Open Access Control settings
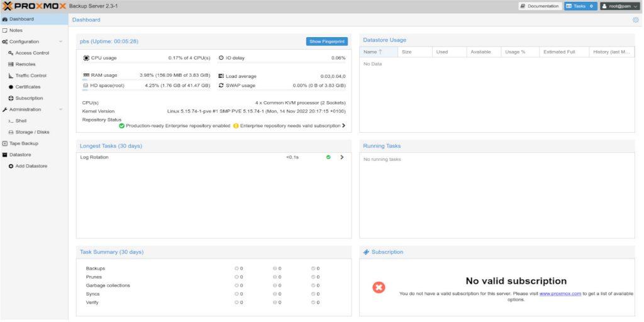The width and height of the screenshot is (644, 322). point(31,53)
